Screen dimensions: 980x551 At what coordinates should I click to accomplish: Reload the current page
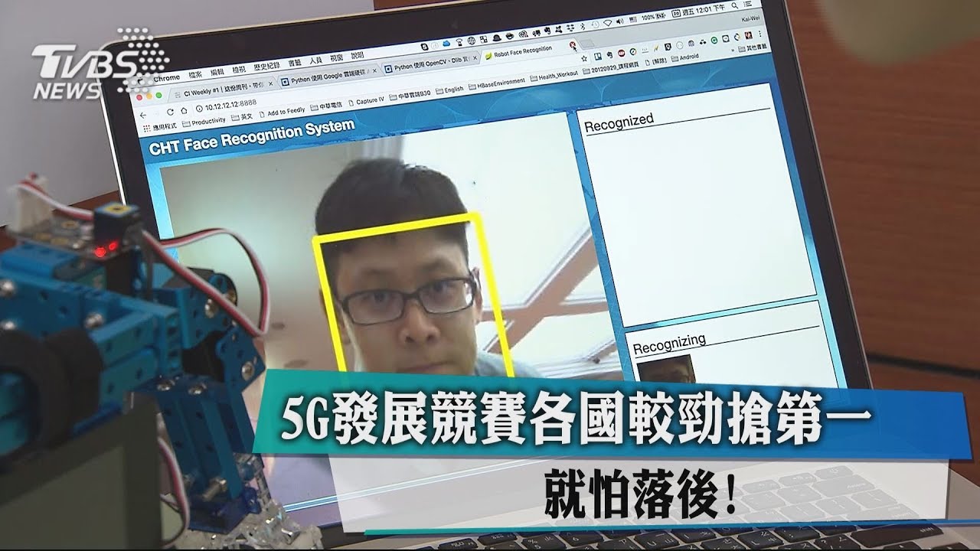[x=170, y=112]
